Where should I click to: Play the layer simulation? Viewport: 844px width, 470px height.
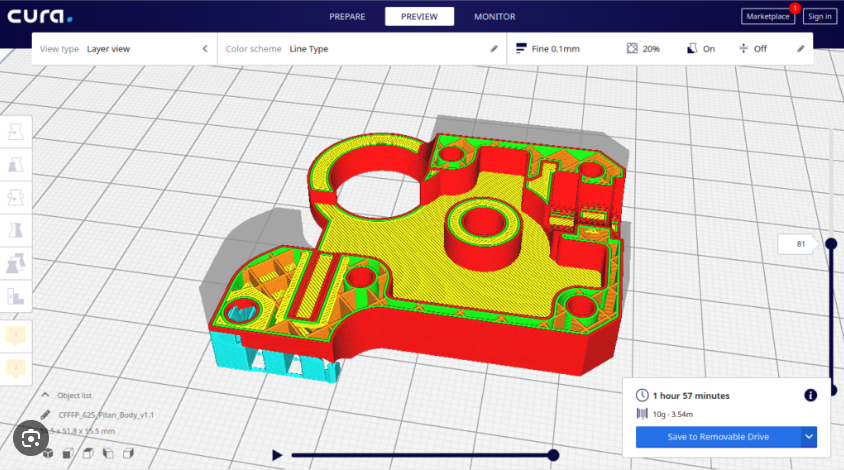(x=277, y=455)
